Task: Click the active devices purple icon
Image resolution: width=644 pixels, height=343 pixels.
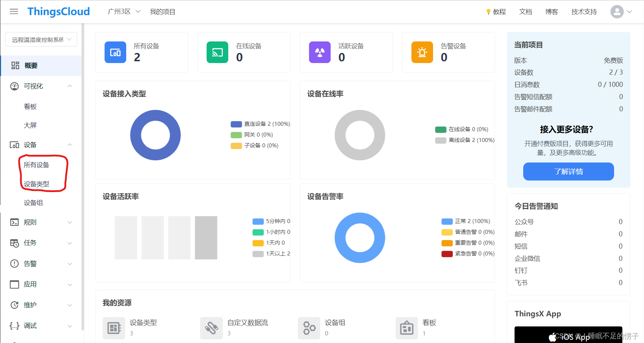Action: pyautogui.click(x=320, y=52)
